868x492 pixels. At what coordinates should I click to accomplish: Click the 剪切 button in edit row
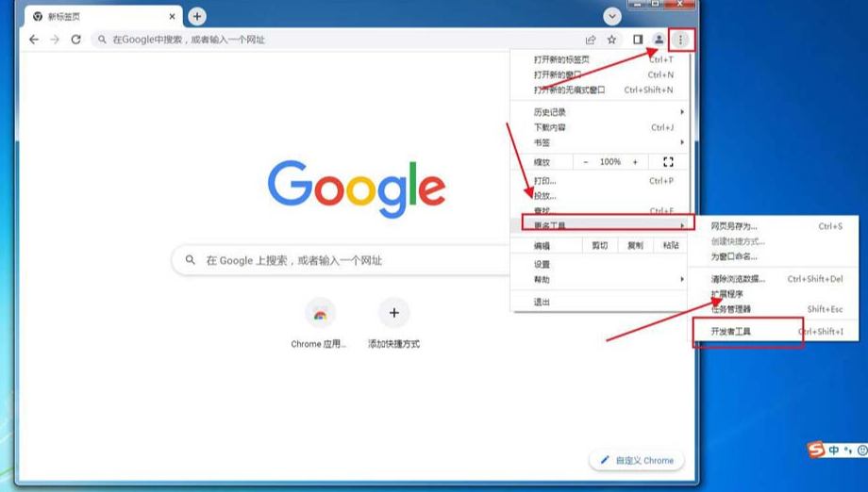(599, 245)
